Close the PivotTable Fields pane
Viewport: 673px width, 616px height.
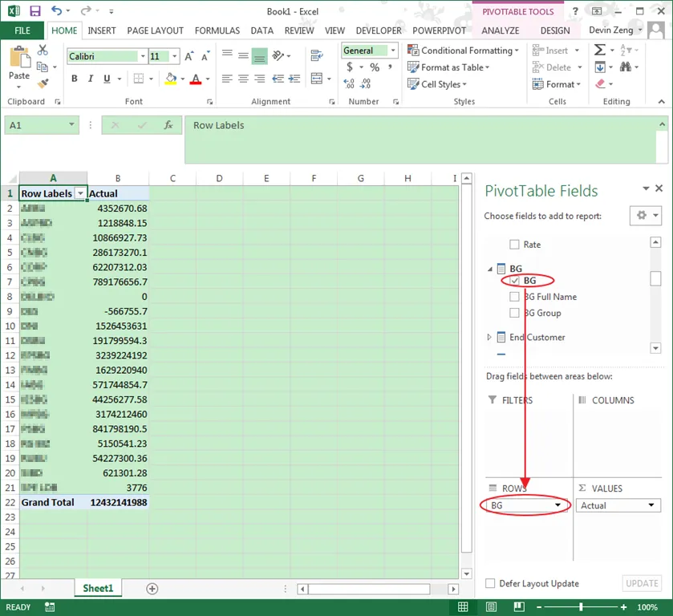(x=659, y=188)
